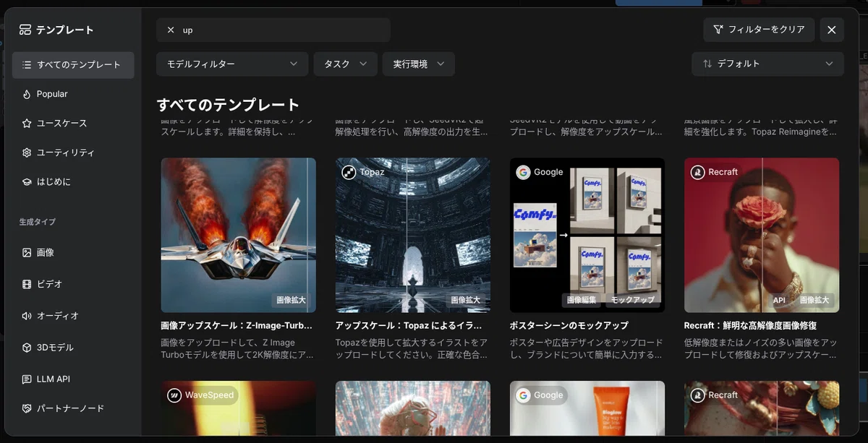Open the Topaz illustration upscale thumbnail
868x443 pixels.
[x=412, y=235]
